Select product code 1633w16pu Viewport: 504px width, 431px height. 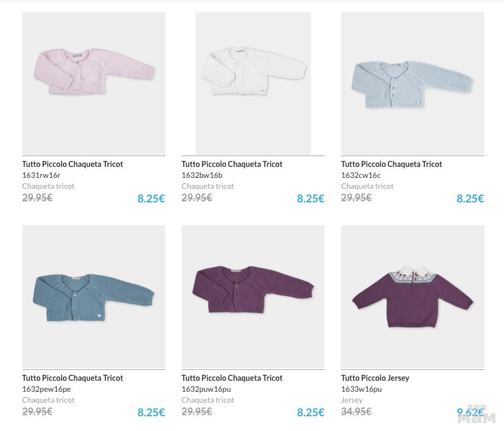click(362, 389)
